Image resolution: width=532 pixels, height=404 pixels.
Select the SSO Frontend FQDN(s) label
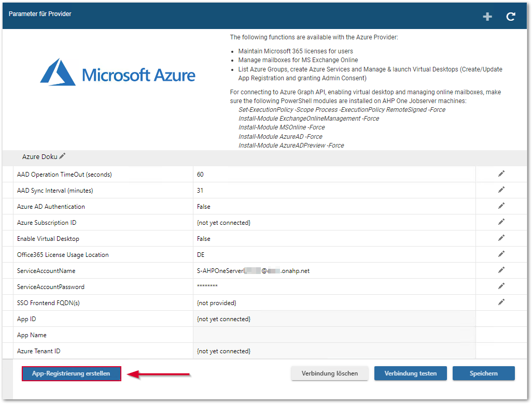pos(48,303)
